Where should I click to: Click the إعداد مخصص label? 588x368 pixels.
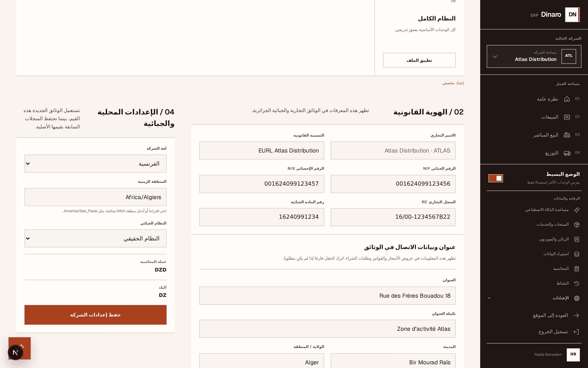pyautogui.click(x=453, y=83)
